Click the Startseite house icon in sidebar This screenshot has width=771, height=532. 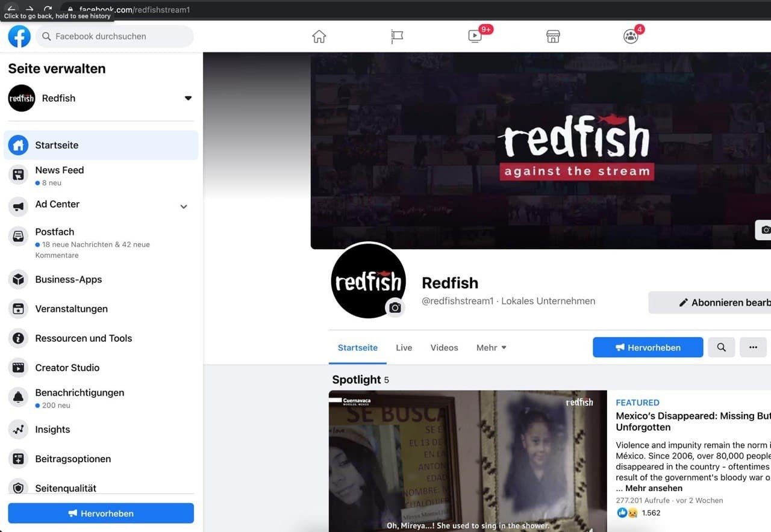tap(19, 145)
